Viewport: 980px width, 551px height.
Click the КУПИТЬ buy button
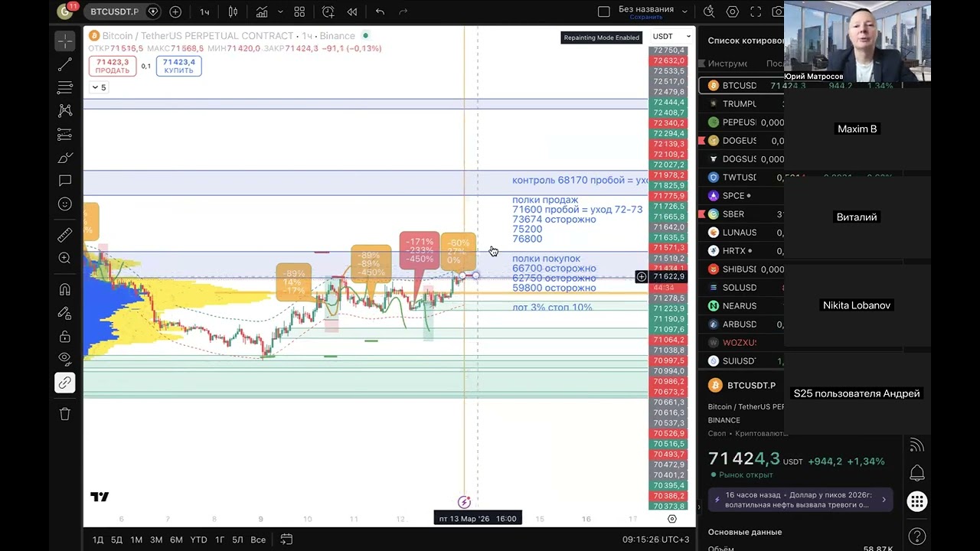pyautogui.click(x=178, y=66)
